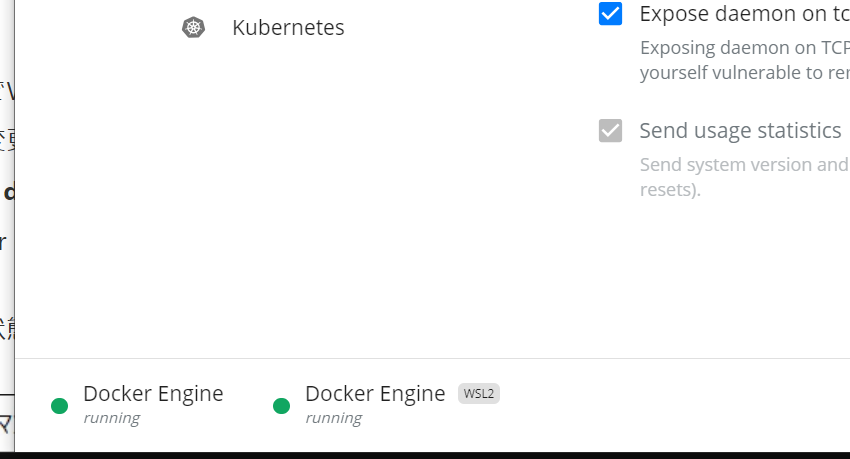
Task: Uncheck the Expose daemon on tcp checkbox
Action: coord(610,14)
